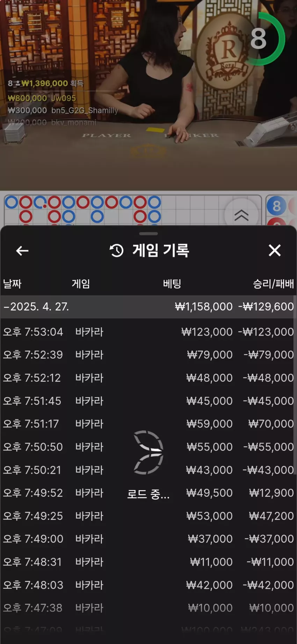Click the total bet ₩1,158,000

[x=204, y=307]
